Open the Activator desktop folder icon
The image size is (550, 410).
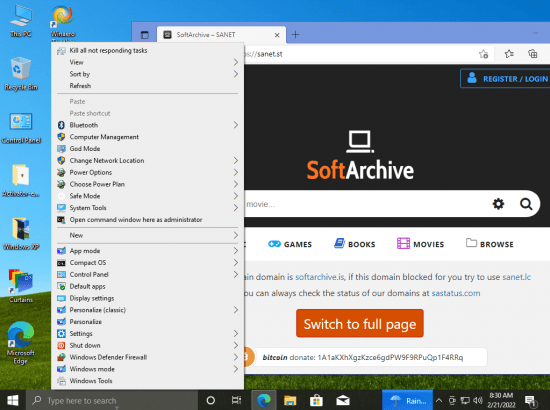coord(21,181)
